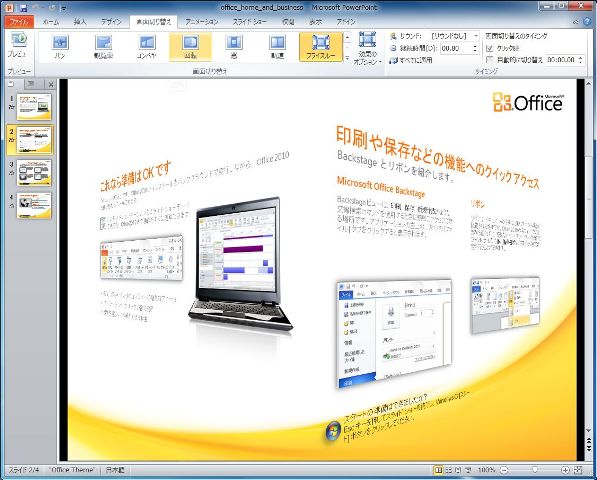This screenshot has width=597, height=480.
Task: Click Normal view icon in status bar
Action: pyautogui.click(x=438, y=470)
